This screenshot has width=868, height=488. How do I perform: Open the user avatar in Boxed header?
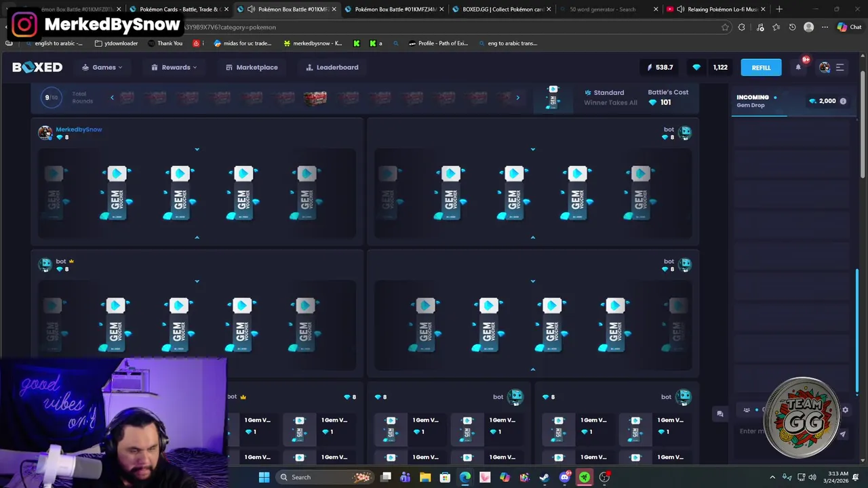[825, 67]
